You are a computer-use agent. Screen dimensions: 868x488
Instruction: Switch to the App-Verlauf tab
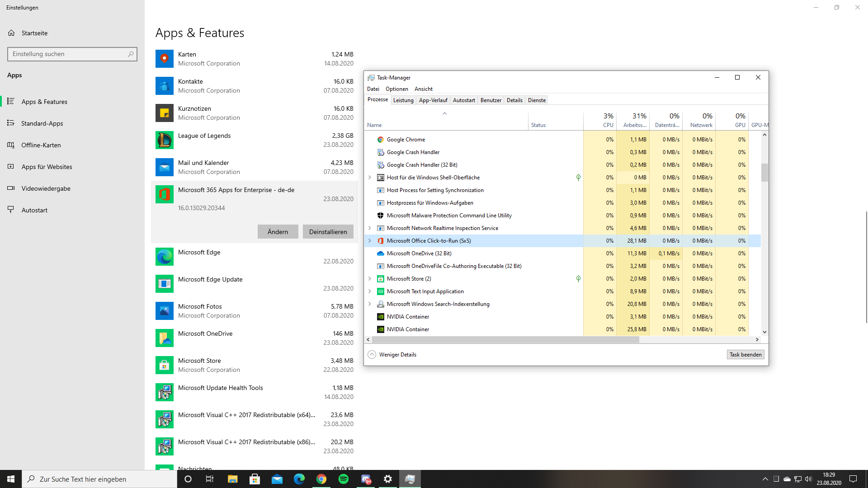pos(433,100)
